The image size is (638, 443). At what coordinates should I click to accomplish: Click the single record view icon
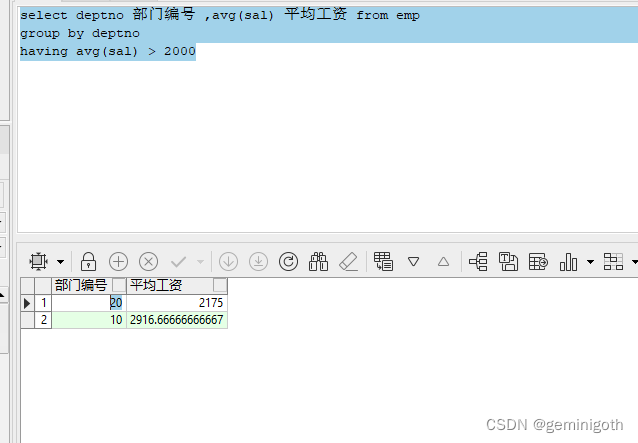click(383, 261)
